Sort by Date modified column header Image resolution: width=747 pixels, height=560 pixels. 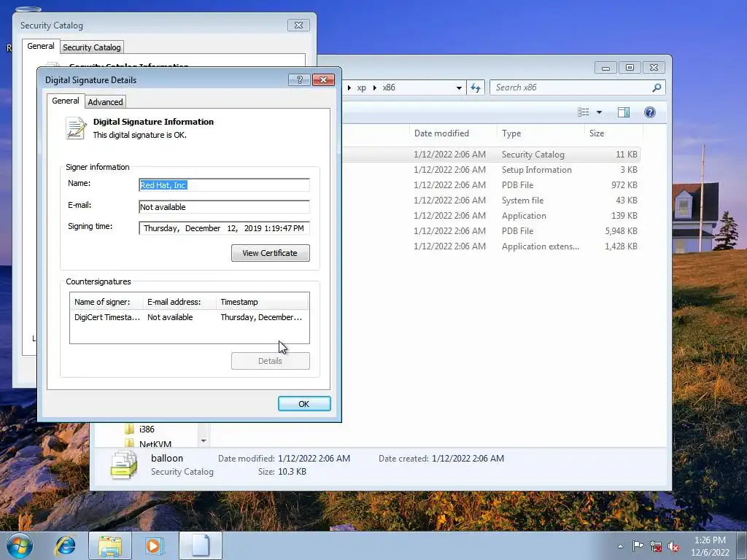pos(453,133)
